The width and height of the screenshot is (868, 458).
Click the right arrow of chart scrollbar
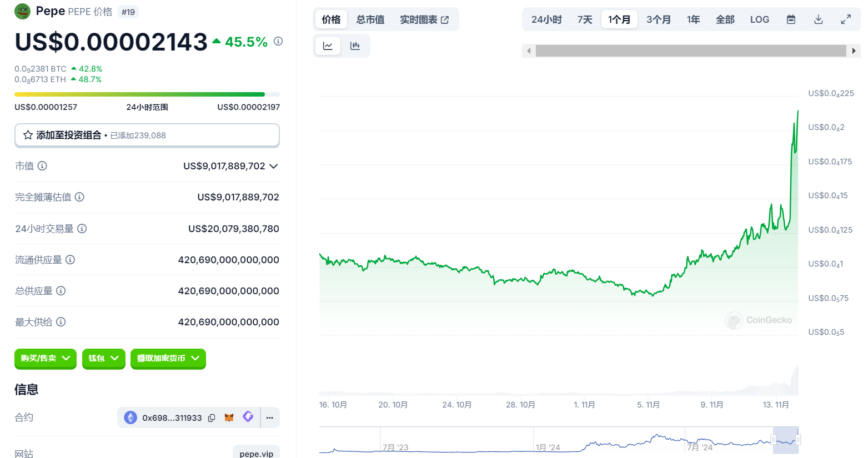[854, 51]
